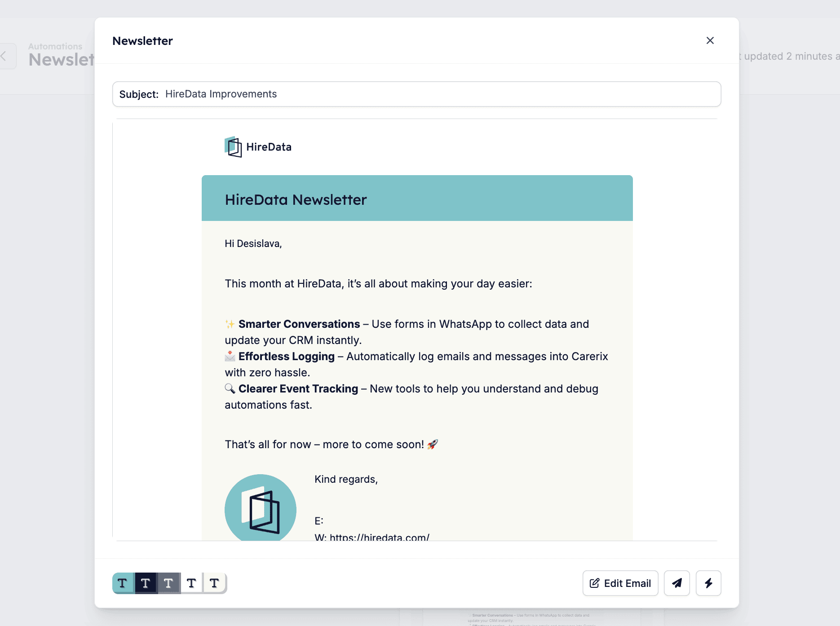
Task: Click the back arrow in the background page
Action: (x=4, y=56)
